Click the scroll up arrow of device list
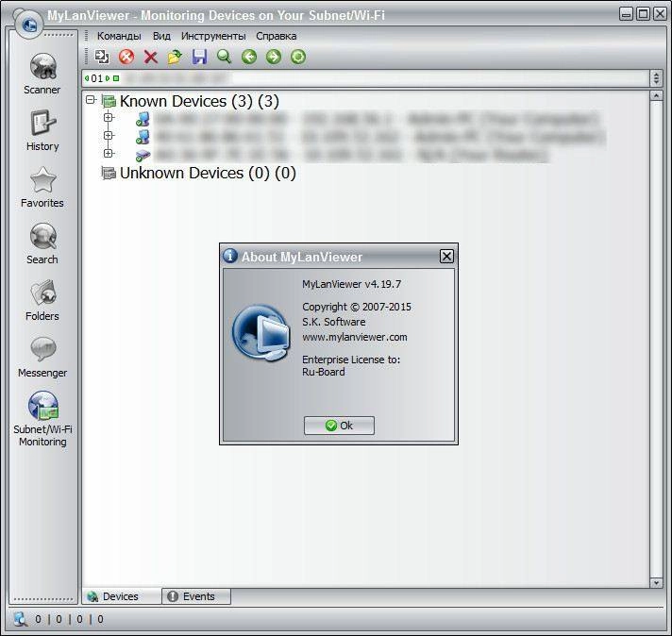Image resolution: width=672 pixels, height=636 pixels. pyautogui.click(x=656, y=95)
